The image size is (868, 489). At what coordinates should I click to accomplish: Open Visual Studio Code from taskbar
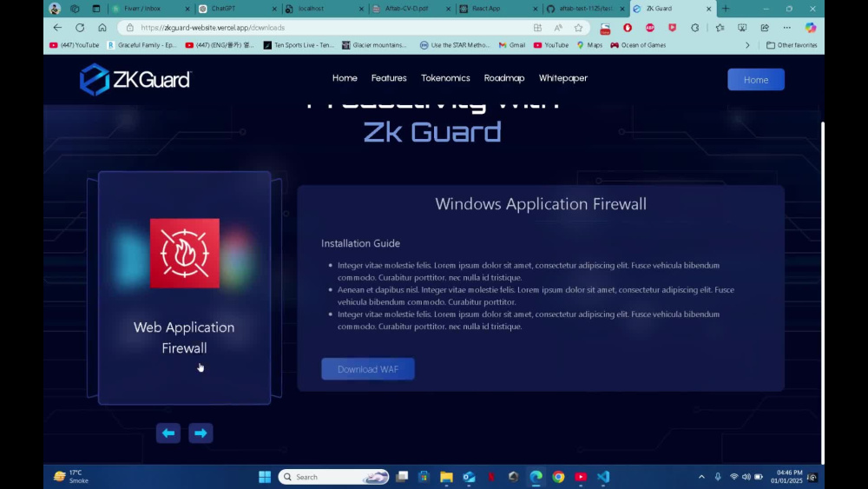click(603, 477)
